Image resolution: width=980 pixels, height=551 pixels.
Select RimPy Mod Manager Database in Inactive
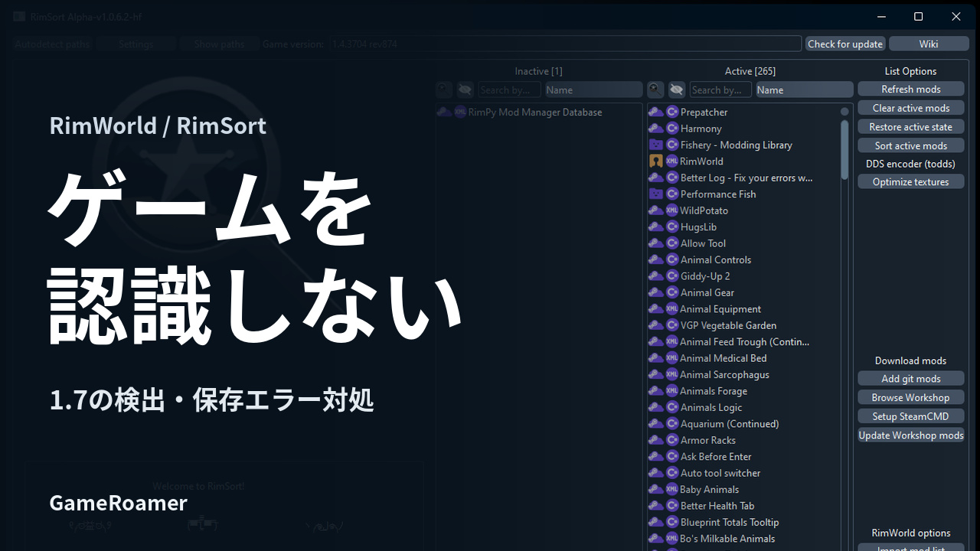pos(539,112)
